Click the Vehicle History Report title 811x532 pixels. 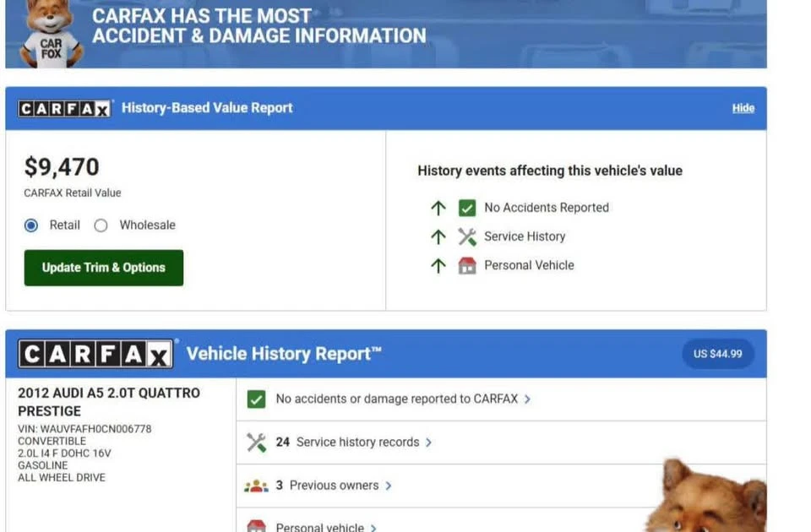(284, 354)
